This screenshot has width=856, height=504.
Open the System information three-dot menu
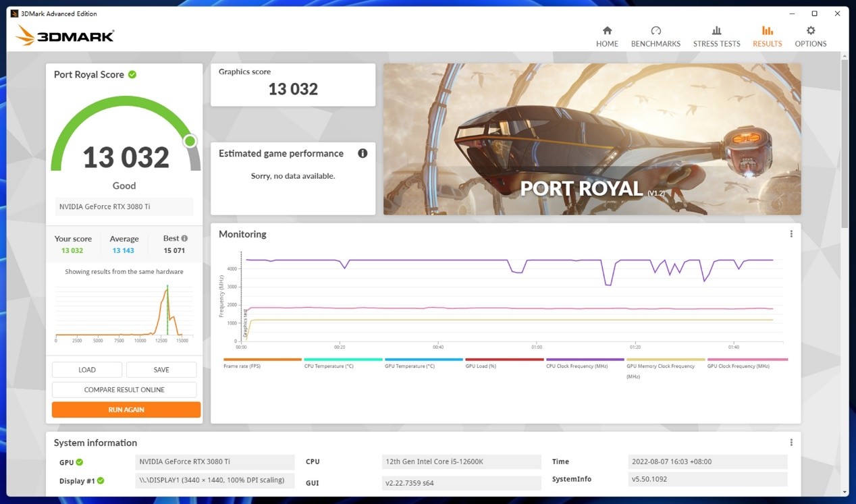click(x=791, y=443)
